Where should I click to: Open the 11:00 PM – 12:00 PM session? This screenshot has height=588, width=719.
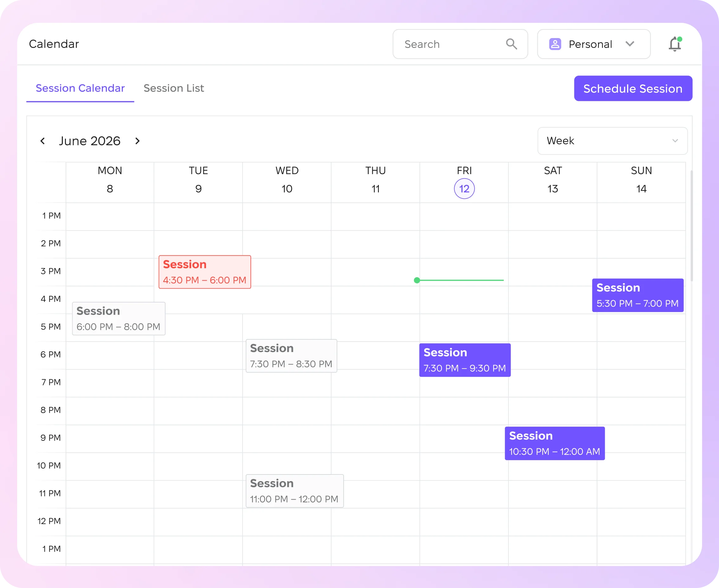[295, 491]
